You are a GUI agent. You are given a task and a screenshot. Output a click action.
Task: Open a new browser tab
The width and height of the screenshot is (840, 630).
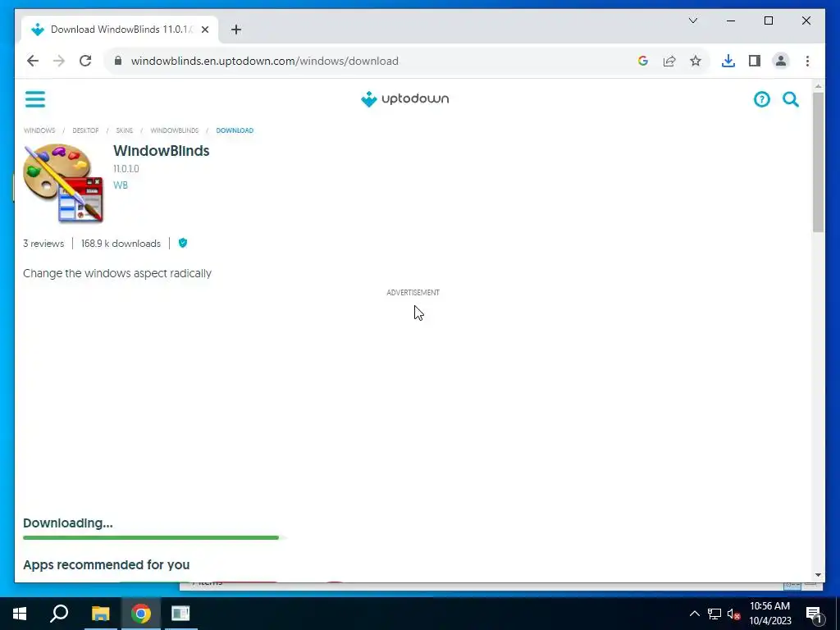(236, 30)
